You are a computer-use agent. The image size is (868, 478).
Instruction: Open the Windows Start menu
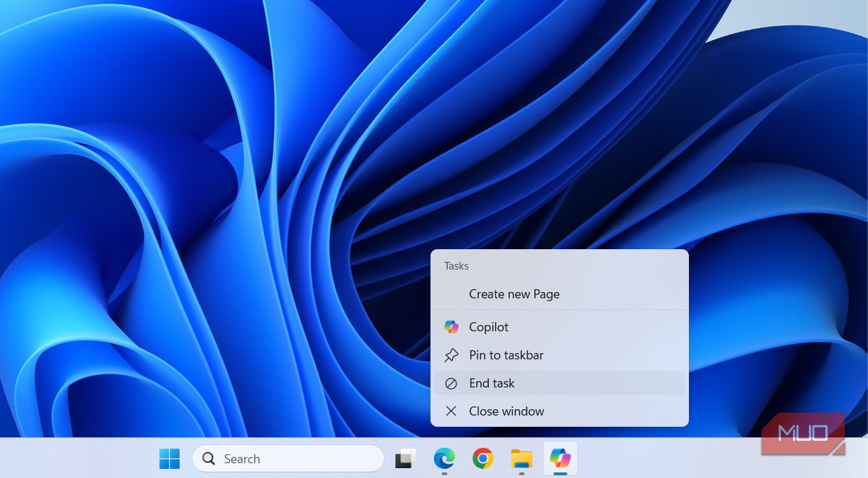pyautogui.click(x=169, y=459)
